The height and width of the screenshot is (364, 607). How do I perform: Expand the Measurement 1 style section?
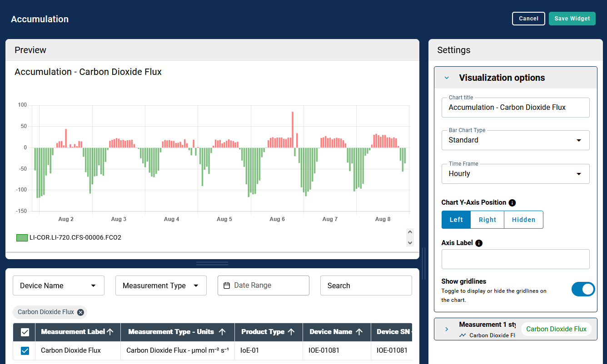click(x=447, y=329)
